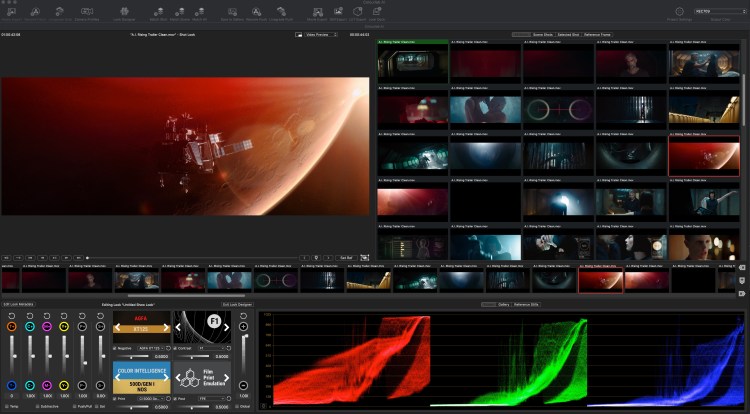Image resolution: width=750 pixels, height=414 pixels.
Task: Click the cyan C- button
Action: point(30,385)
